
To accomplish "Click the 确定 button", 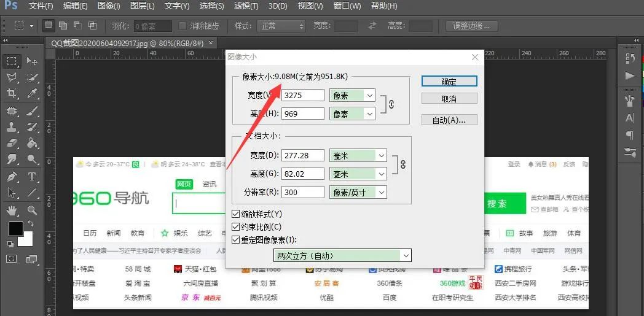I will [x=449, y=81].
